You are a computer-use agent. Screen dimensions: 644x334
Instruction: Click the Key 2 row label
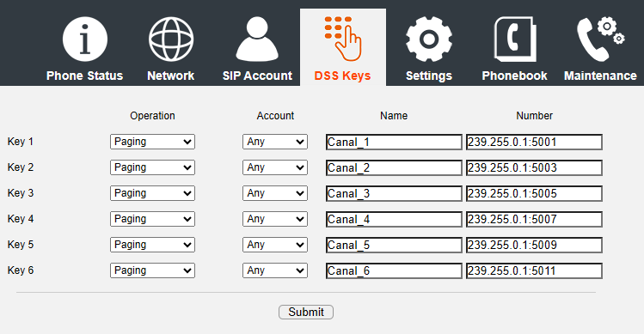click(21, 167)
